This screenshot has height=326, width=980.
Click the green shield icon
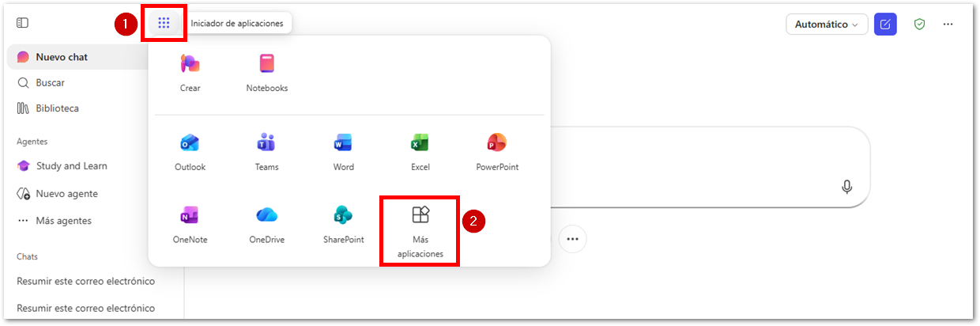click(x=919, y=25)
